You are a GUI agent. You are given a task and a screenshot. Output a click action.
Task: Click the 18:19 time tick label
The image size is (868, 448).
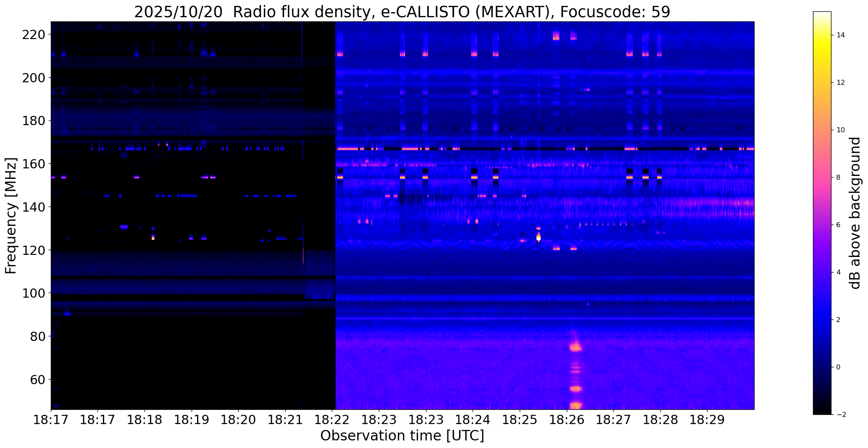click(192, 420)
